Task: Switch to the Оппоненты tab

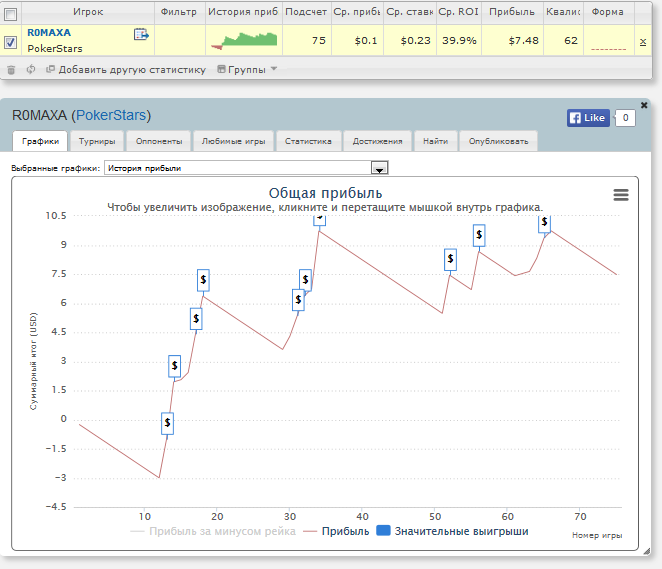Action: click(x=159, y=141)
